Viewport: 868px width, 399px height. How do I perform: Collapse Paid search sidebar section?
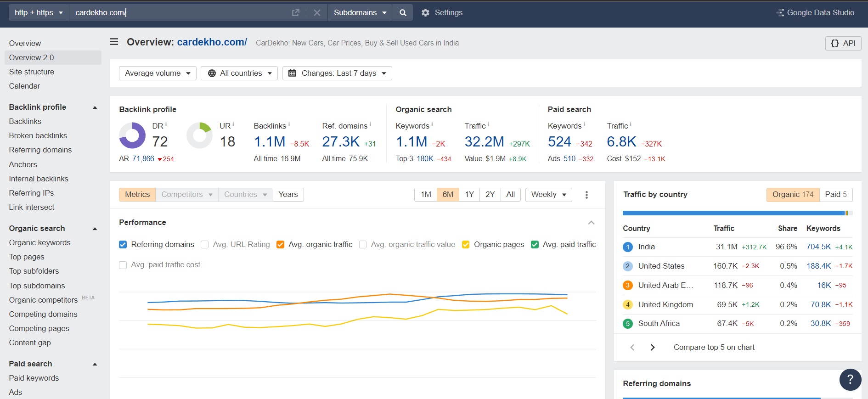(95, 364)
